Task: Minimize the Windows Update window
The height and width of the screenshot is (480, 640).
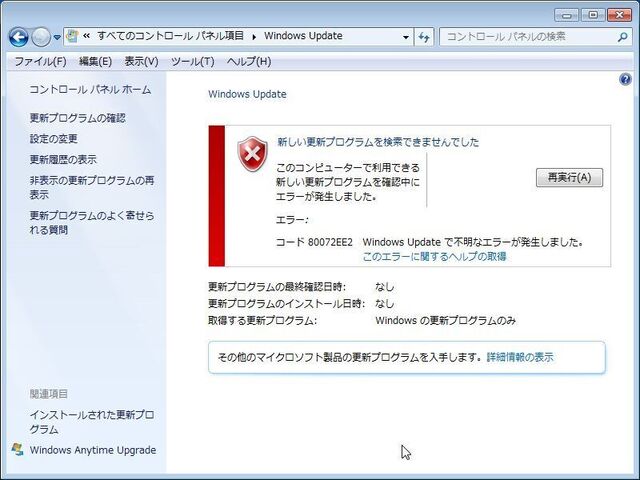Action: (x=567, y=15)
